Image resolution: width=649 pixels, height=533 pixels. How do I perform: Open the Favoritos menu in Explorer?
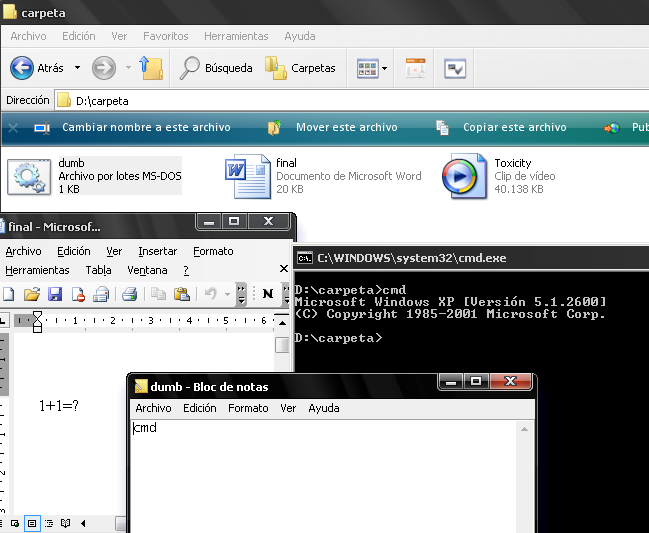coord(165,36)
